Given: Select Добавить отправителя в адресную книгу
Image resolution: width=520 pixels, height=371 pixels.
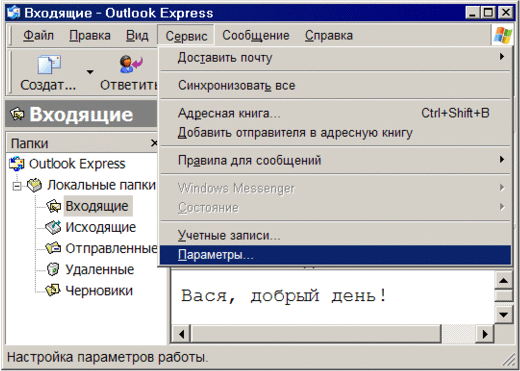Looking at the screenshot, I should coord(335,133).
